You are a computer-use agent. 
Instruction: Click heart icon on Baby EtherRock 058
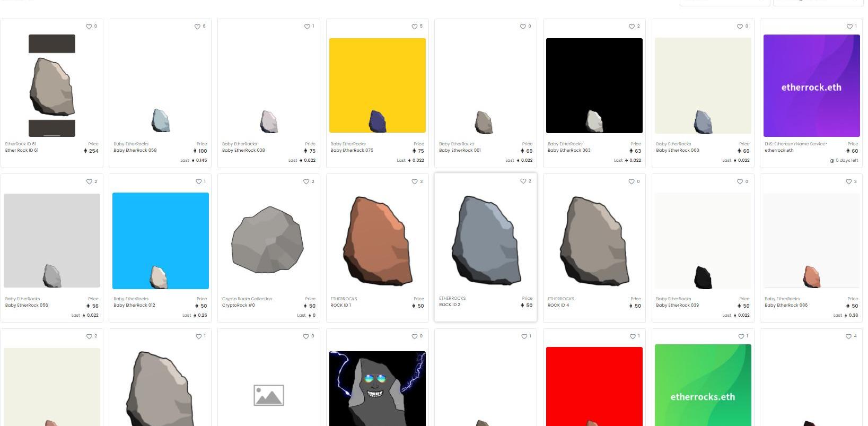click(x=197, y=27)
